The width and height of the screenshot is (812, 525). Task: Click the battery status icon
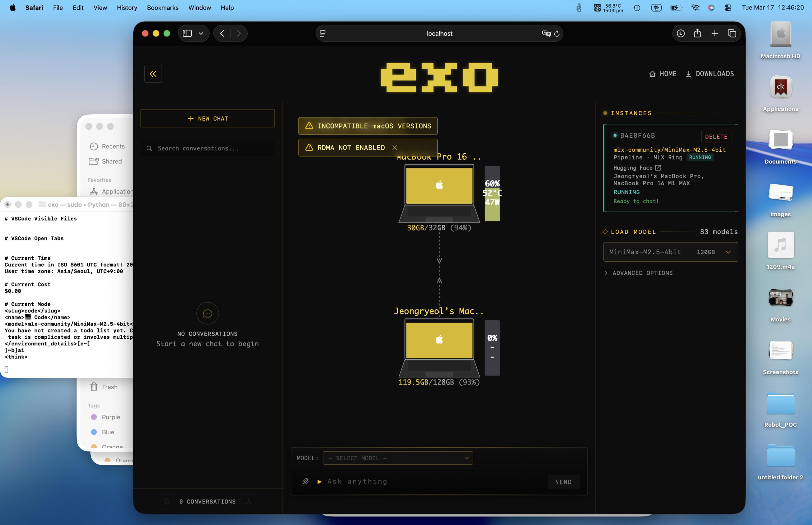pyautogui.click(x=676, y=8)
